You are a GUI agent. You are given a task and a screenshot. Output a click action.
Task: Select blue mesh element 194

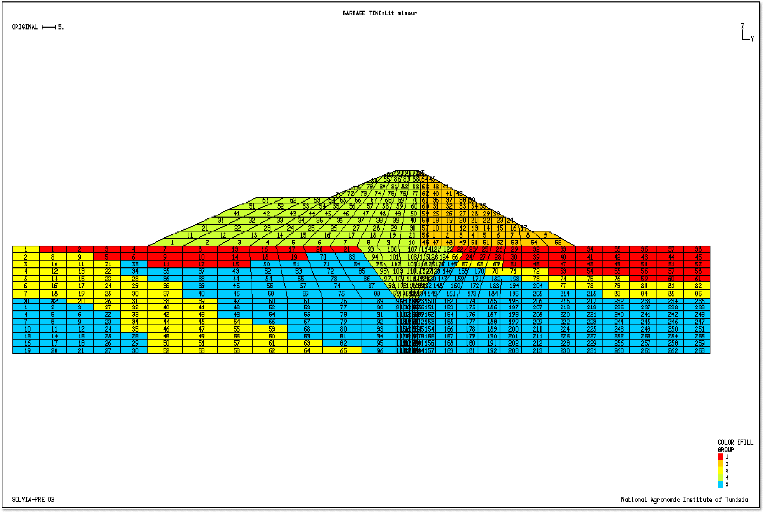pos(514,286)
